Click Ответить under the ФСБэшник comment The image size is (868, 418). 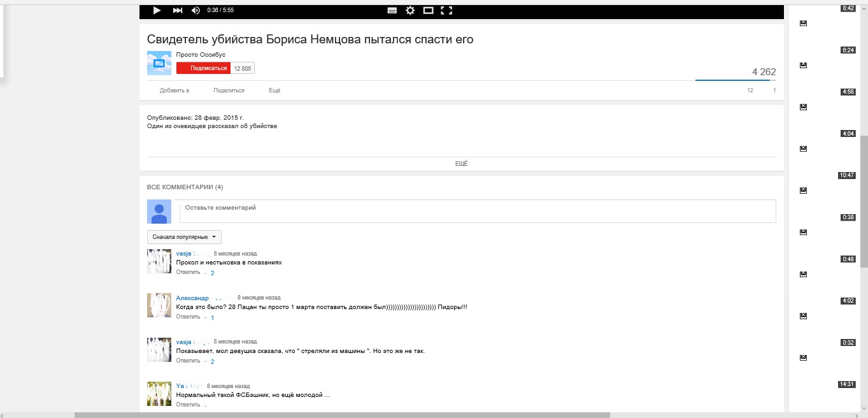point(188,405)
